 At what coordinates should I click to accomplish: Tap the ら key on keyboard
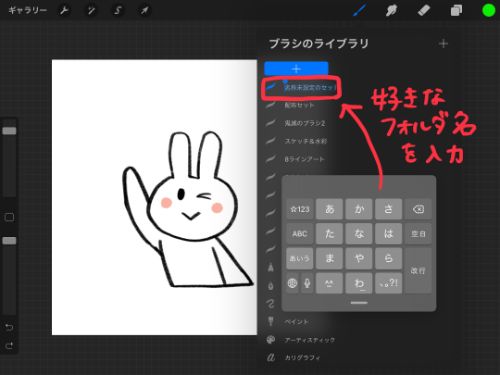(x=388, y=258)
